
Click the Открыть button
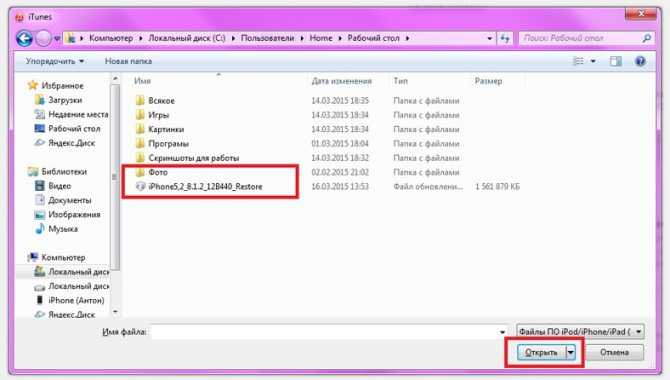coord(541,353)
